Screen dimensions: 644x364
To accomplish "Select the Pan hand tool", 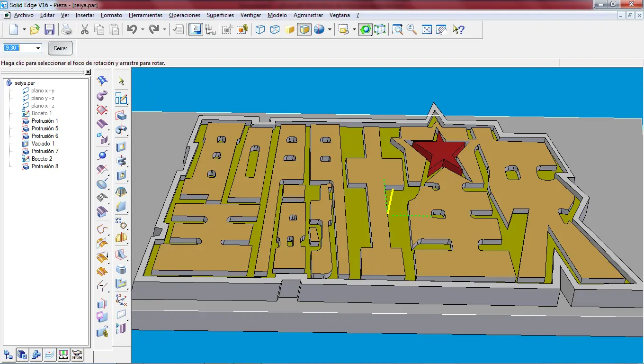I will pos(441,30).
